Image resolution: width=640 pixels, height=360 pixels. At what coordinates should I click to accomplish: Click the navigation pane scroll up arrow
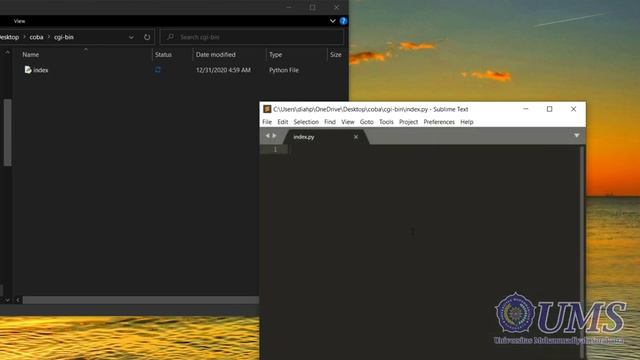[7, 52]
